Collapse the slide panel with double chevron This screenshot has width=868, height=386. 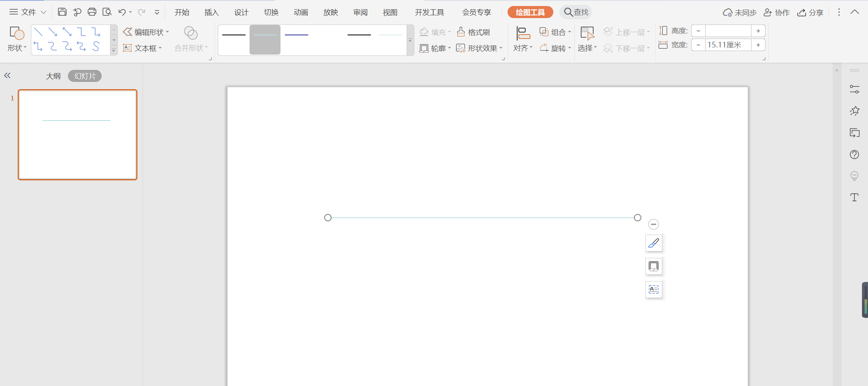pos(7,76)
